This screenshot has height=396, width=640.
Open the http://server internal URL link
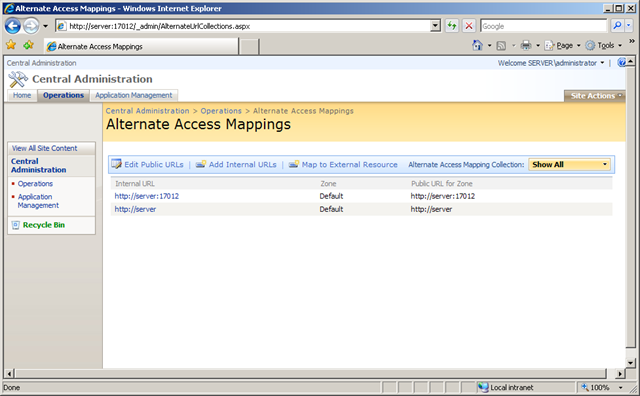coord(135,209)
